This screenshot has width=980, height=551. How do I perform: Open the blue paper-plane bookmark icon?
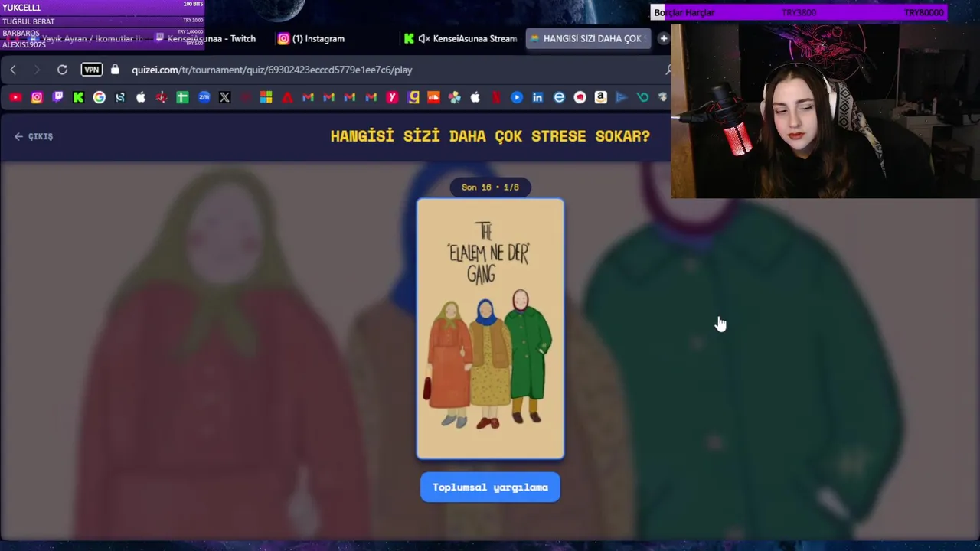621,97
